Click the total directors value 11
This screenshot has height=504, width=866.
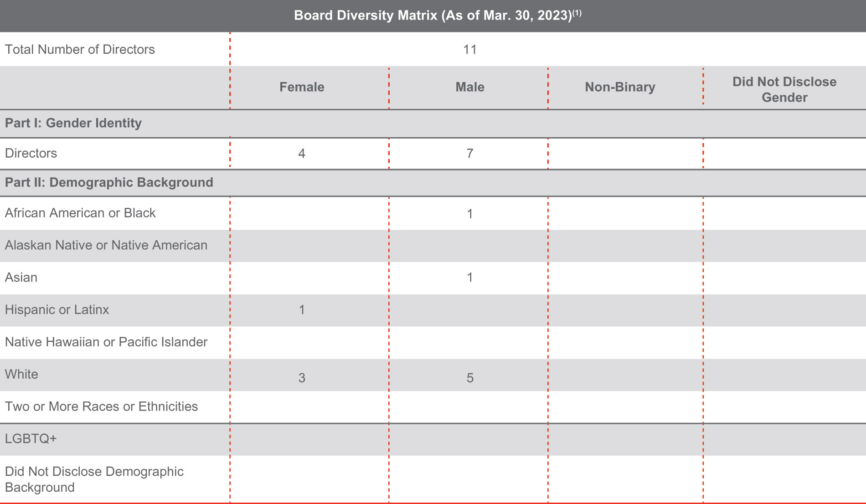[x=469, y=49]
